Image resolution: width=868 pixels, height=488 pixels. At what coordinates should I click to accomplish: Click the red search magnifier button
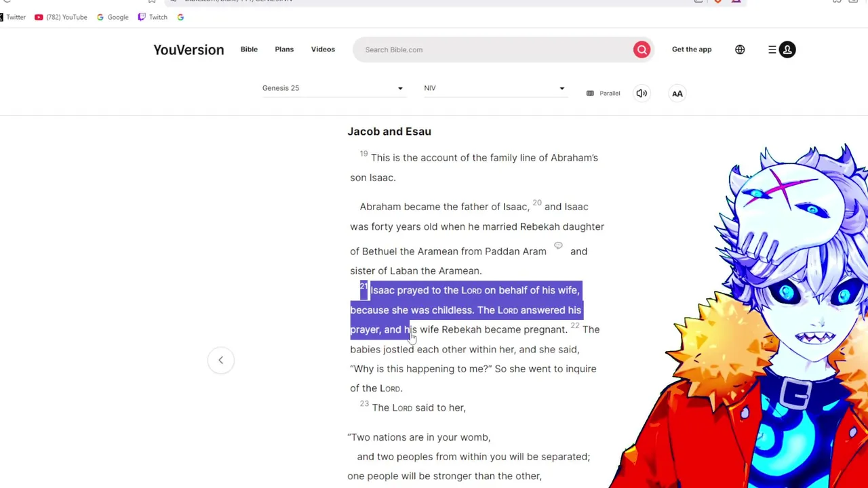coord(642,49)
